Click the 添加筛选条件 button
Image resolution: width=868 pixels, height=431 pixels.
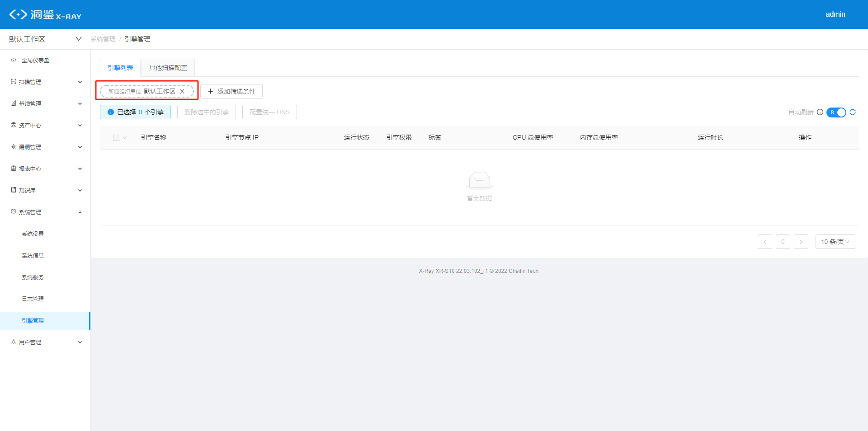pyautogui.click(x=231, y=91)
